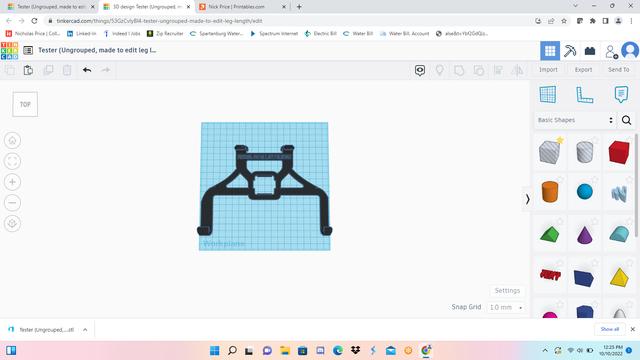The width and height of the screenshot is (640, 360).
Task: Toggle Show All lightbulb icon
Action: [x=439, y=70]
